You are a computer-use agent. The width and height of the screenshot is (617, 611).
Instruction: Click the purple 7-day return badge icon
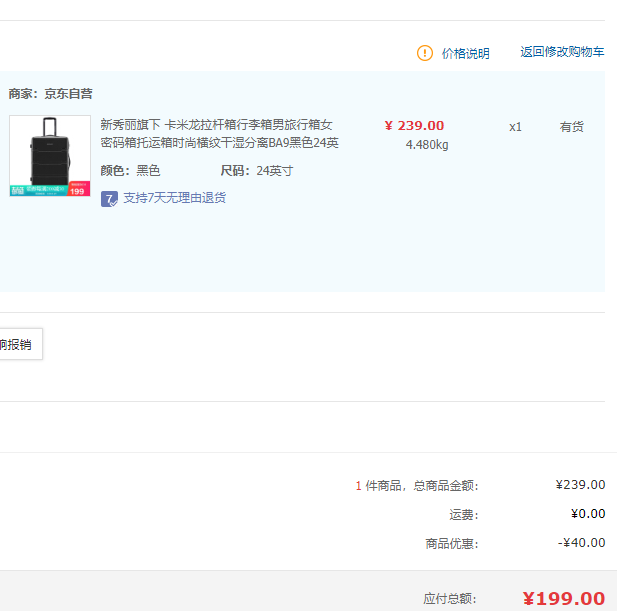click(x=109, y=199)
